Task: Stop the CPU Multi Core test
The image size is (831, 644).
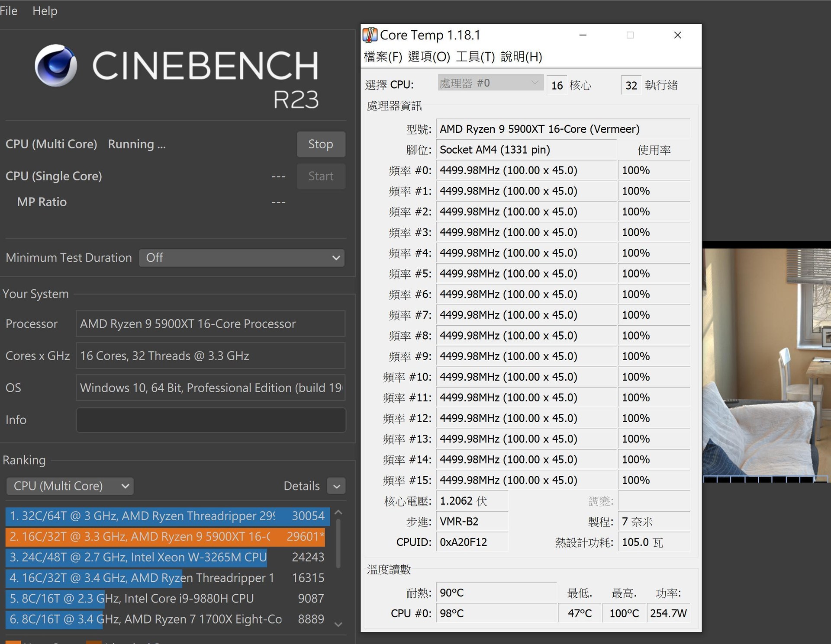Action: [321, 144]
